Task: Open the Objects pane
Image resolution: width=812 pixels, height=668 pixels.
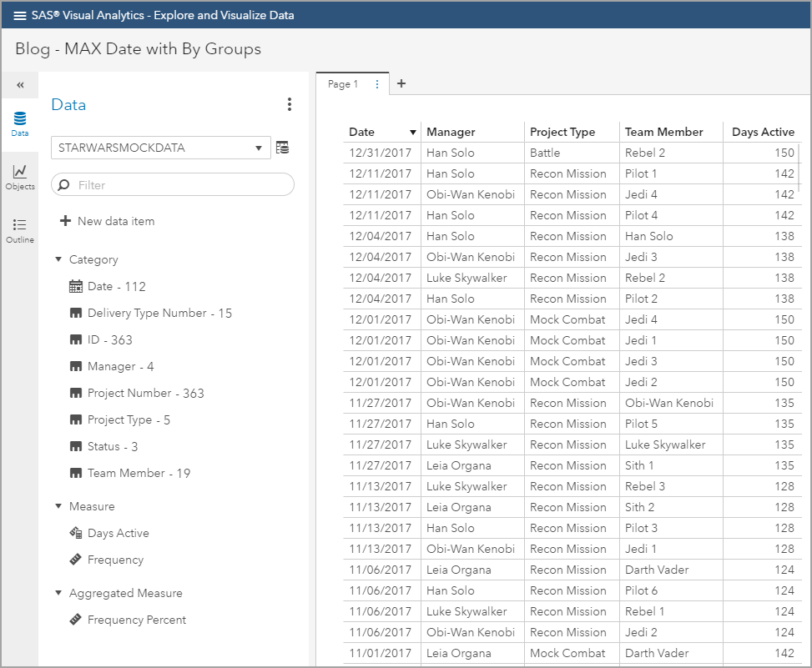Action: [x=19, y=177]
